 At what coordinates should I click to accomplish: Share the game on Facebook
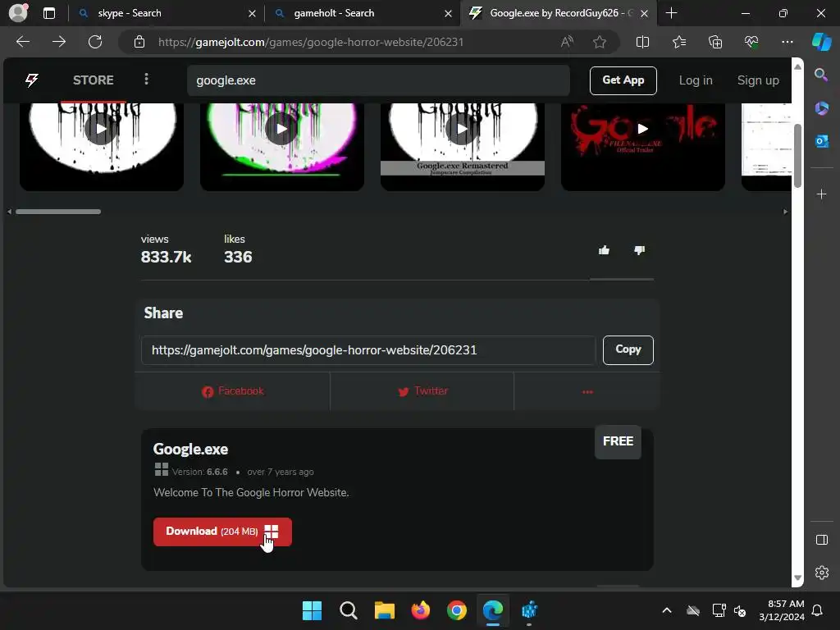[232, 391]
